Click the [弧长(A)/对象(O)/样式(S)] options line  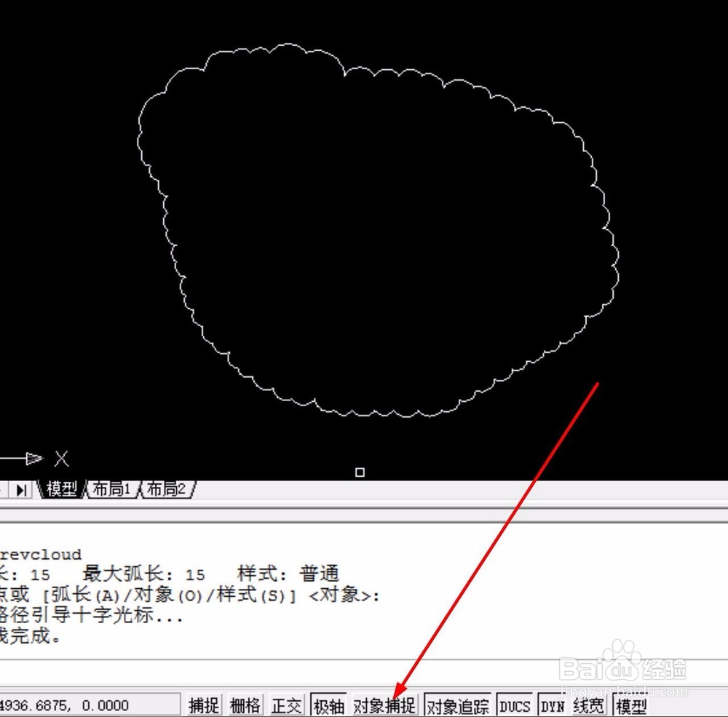[169, 595]
